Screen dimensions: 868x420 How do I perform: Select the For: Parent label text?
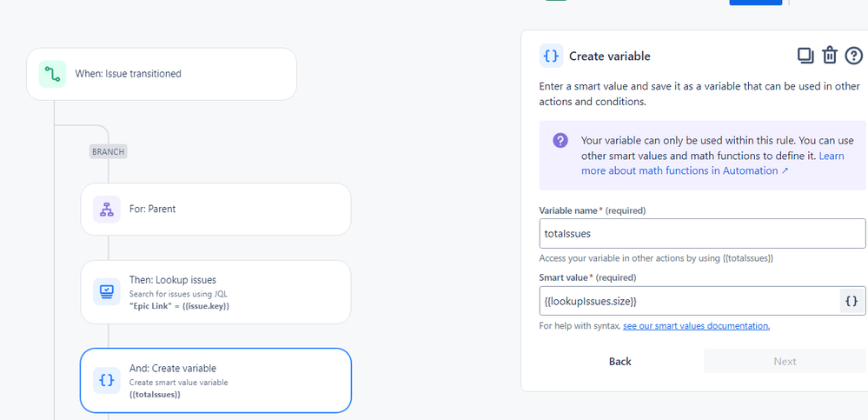pyautogui.click(x=152, y=210)
